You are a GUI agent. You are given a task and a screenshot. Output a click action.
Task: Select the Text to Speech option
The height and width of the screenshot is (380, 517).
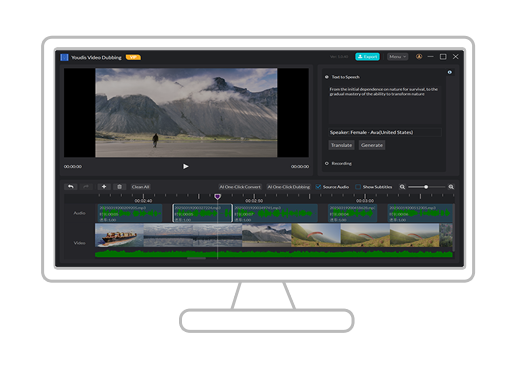327,77
